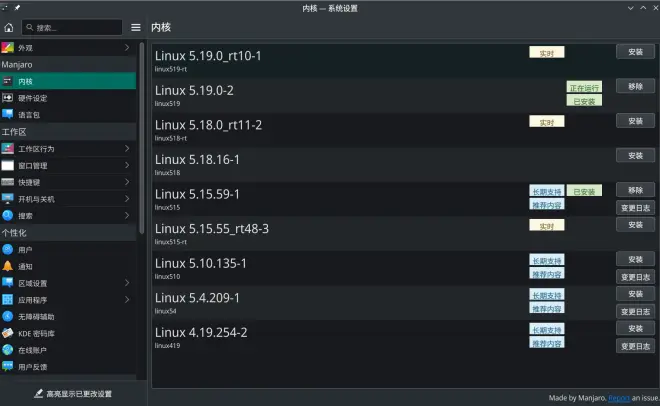Install Linux 5.10.135-1 kernel
This screenshot has height=406, width=660.
click(635, 260)
